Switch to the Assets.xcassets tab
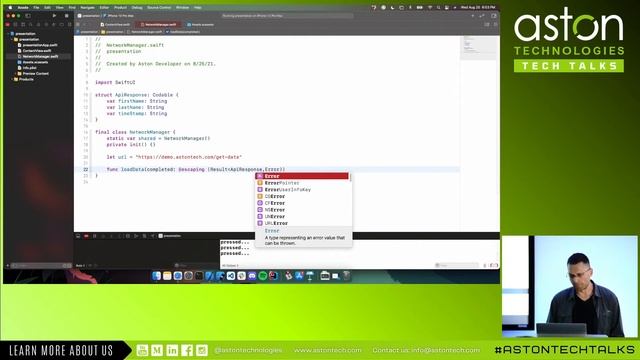 pos(200,24)
